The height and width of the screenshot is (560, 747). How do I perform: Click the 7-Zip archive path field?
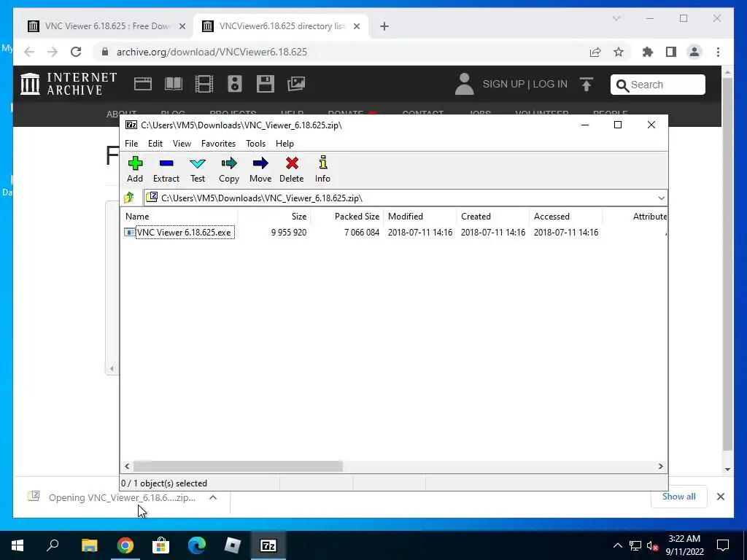(400, 198)
